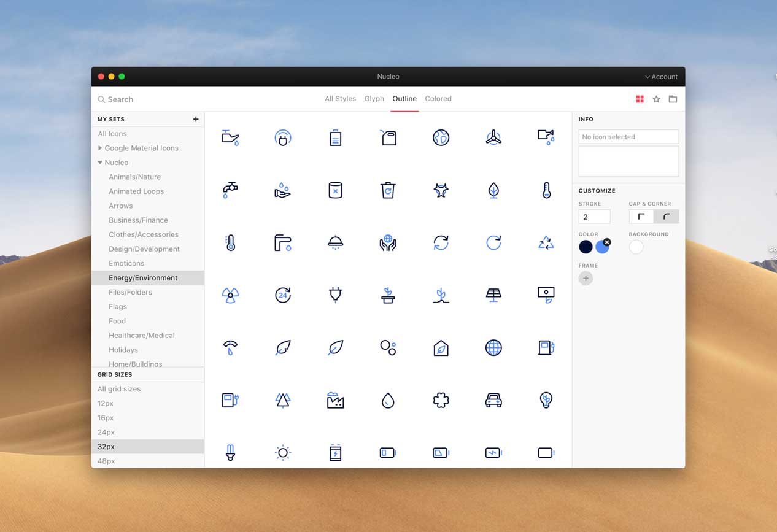Select the solar panel icon
Viewport: 777px width, 532px height.
[493, 295]
